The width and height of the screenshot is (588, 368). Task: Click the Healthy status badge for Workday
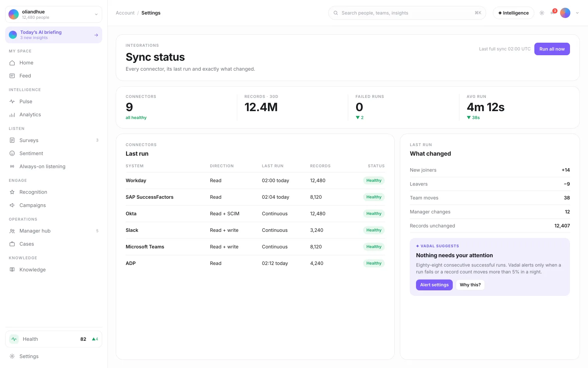tap(374, 181)
